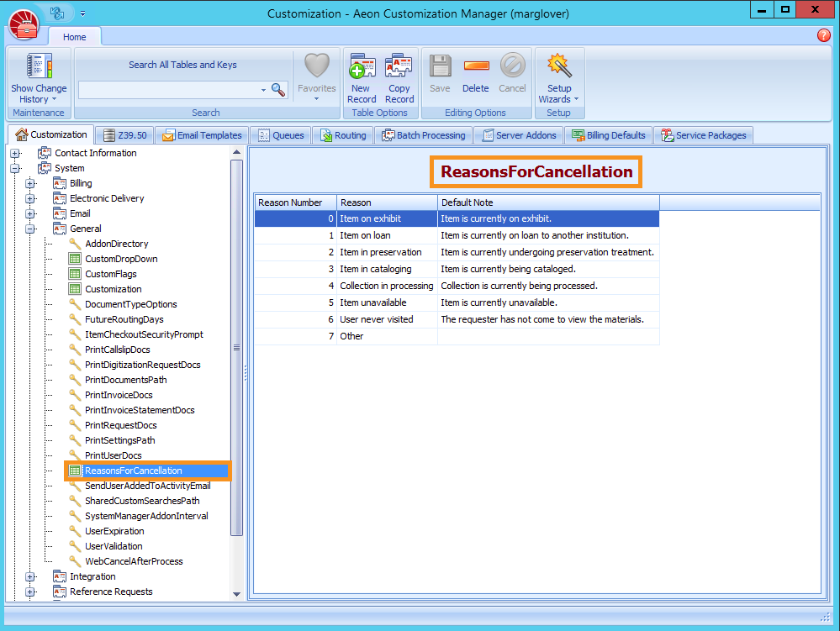Screen dimensions: 840x631
Task: Select the row for Item on loan
Action: (387, 235)
